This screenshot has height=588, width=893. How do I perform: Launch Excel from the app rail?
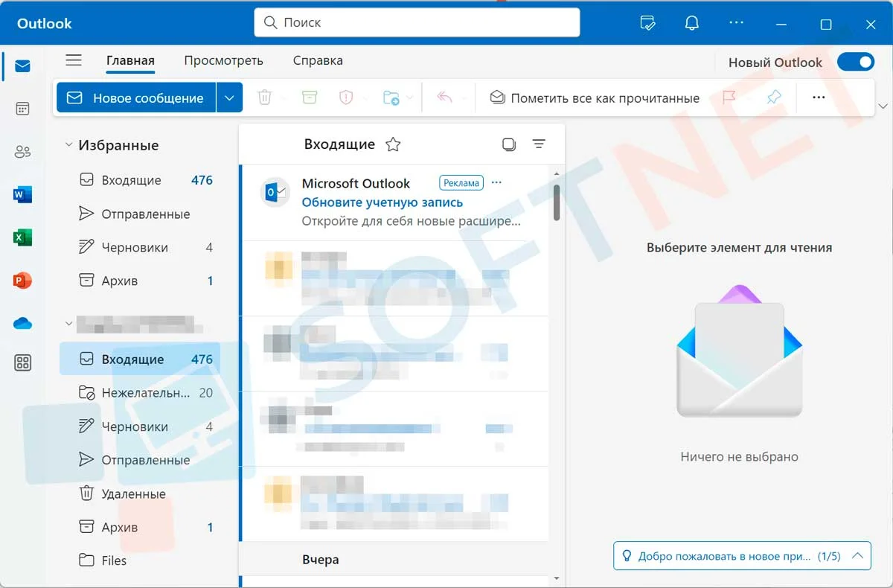tap(22, 237)
